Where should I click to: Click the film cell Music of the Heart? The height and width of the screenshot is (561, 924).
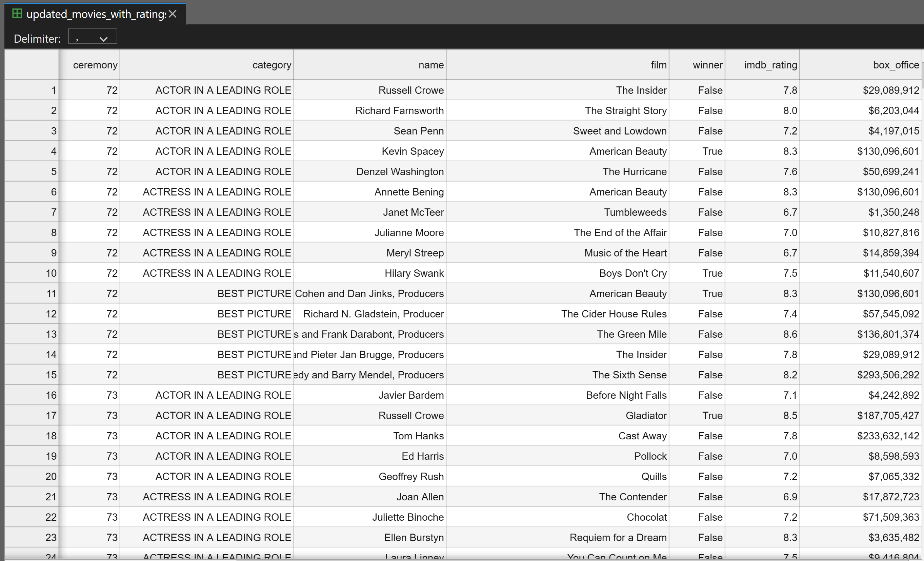tap(558, 253)
